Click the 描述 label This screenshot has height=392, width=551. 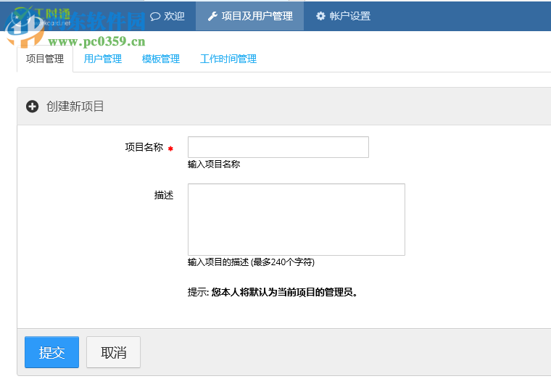pos(164,195)
